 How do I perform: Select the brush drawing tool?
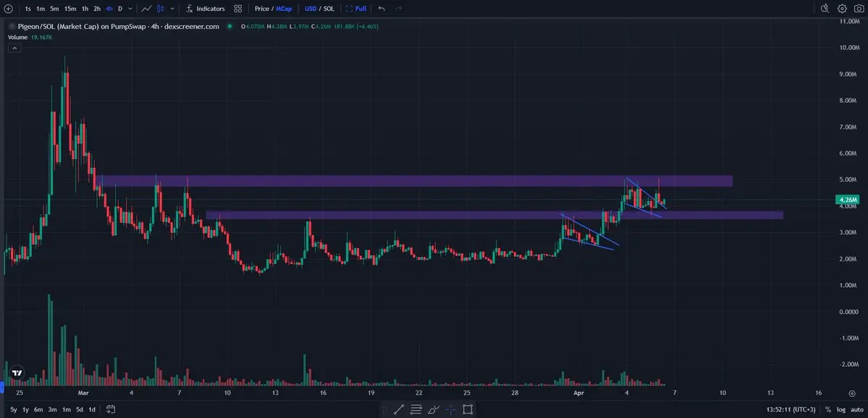pyautogui.click(x=434, y=410)
